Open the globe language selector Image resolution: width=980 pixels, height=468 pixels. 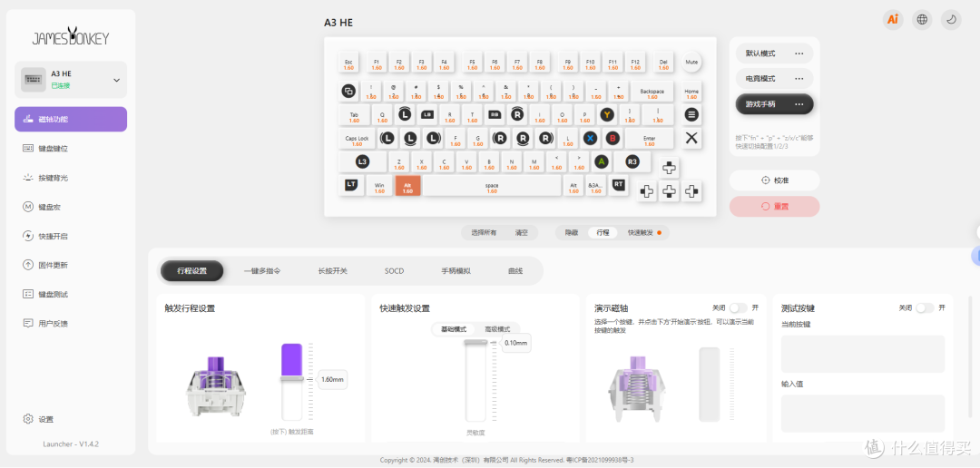point(922,19)
